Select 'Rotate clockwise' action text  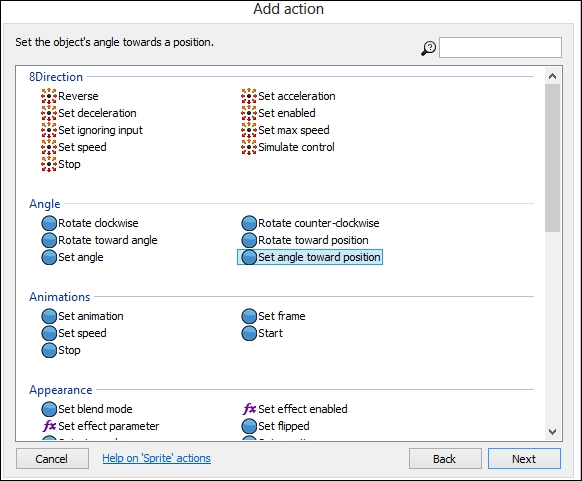(x=98, y=223)
